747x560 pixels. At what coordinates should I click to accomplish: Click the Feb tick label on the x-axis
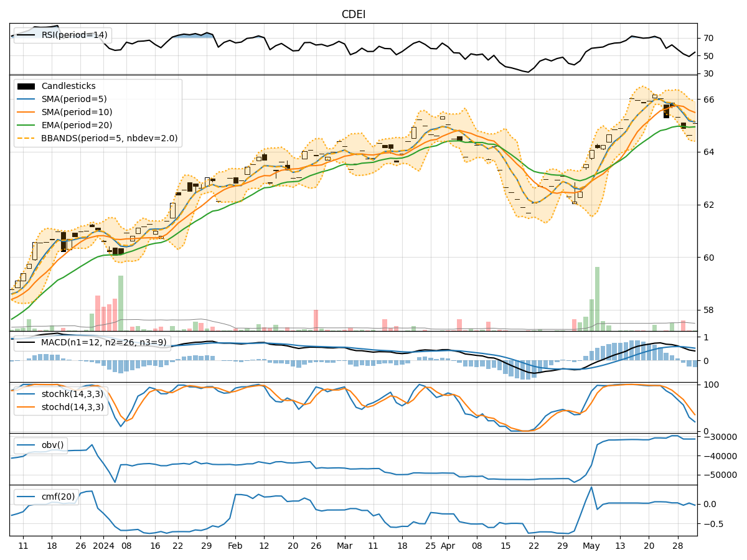click(234, 544)
